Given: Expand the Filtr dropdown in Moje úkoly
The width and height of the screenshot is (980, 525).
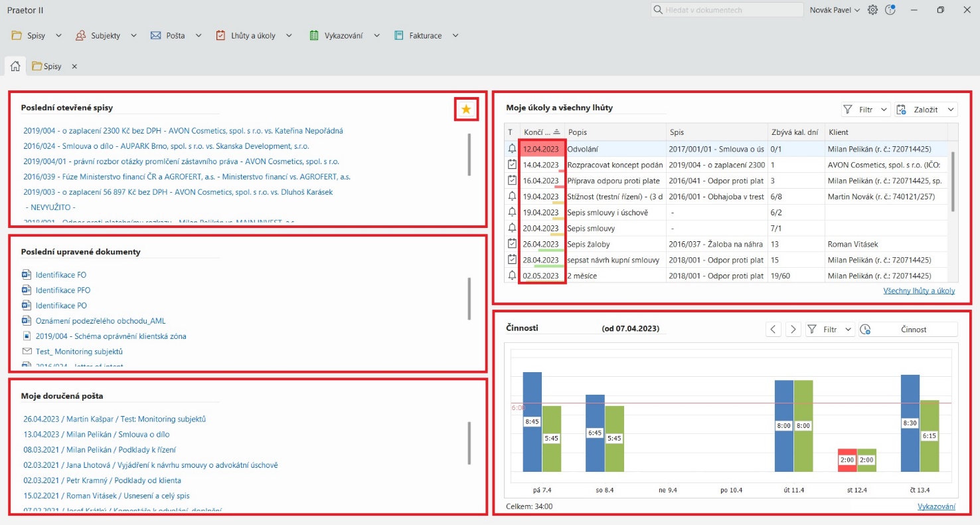Looking at the screenshot, I should pos(883,110).
